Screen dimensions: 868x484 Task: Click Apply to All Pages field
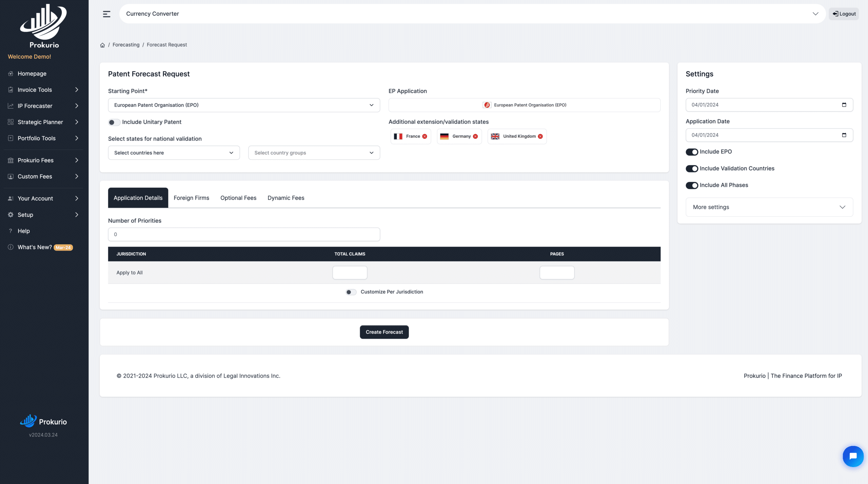point(557,273)
